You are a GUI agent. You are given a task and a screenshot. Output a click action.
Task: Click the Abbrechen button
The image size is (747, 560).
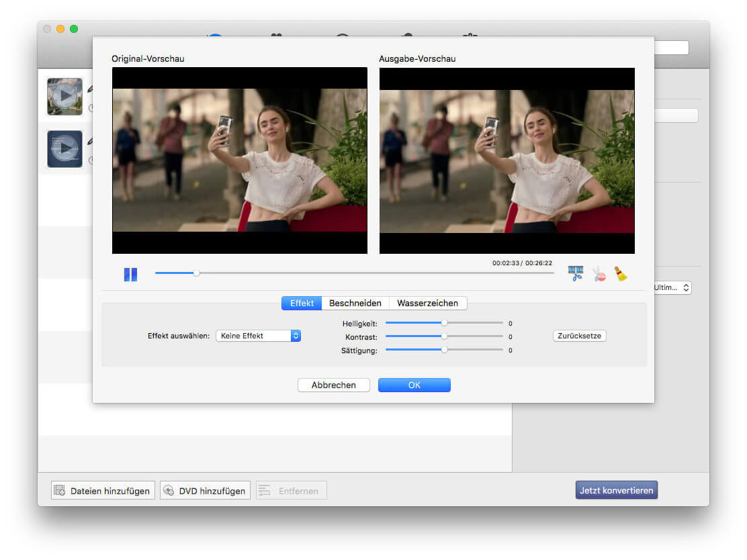pos(333,385)
